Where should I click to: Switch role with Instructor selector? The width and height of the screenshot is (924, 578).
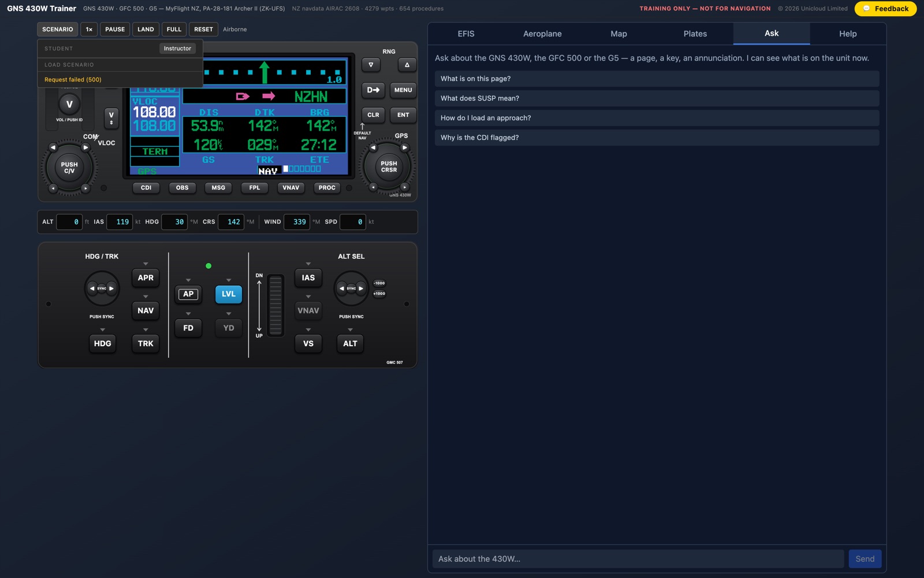click(177, 49)
